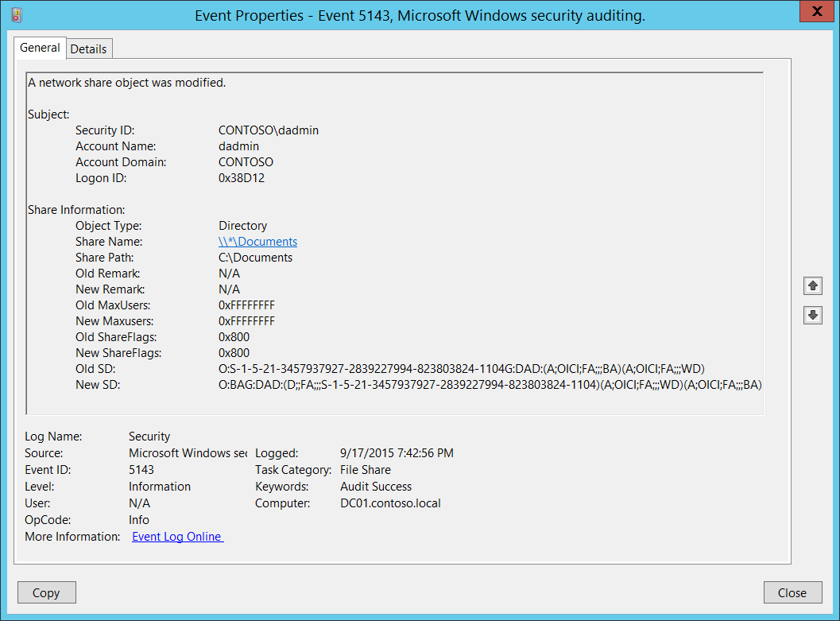Click the Computer value DC01.contoso.local
This screenshot has width=840, height=621.
(x=390, y=503)
